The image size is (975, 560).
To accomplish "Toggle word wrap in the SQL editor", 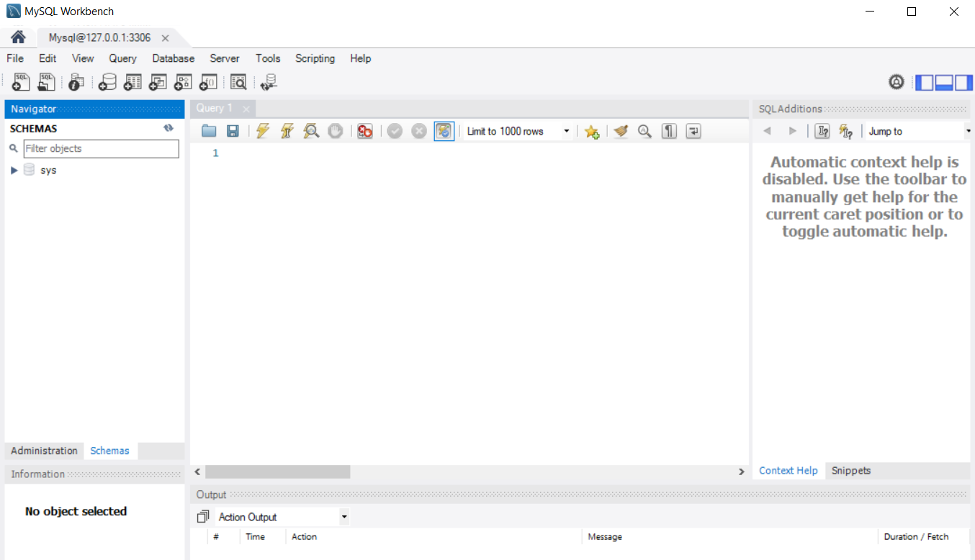I will (693, 131).
